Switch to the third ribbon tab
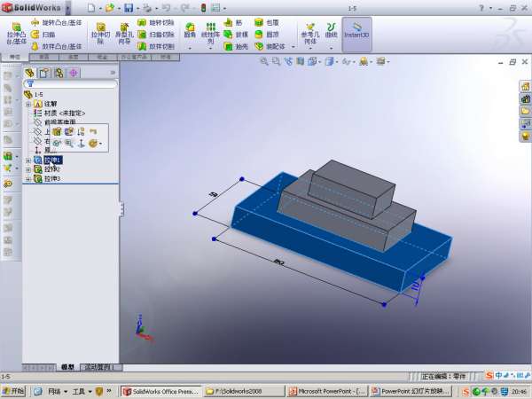The height and width of the screenshot is (399, 532). (x=74, y=57)
